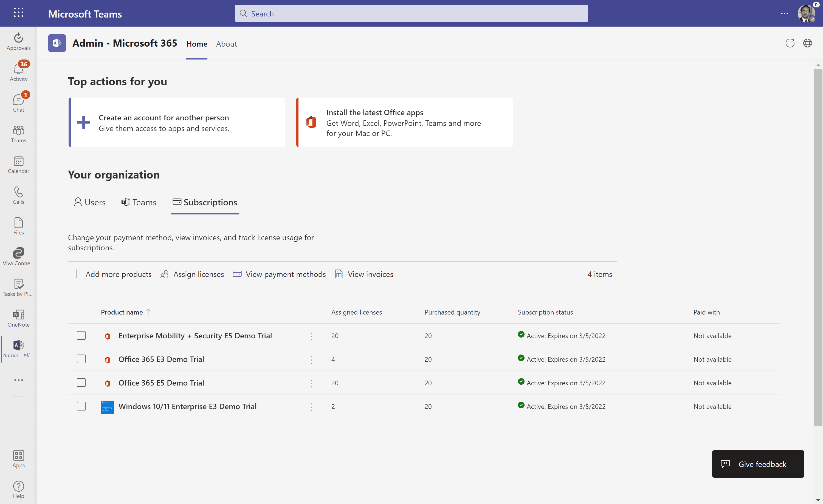
Task: Select the Subscriptions tab
Action: [205, 202]
